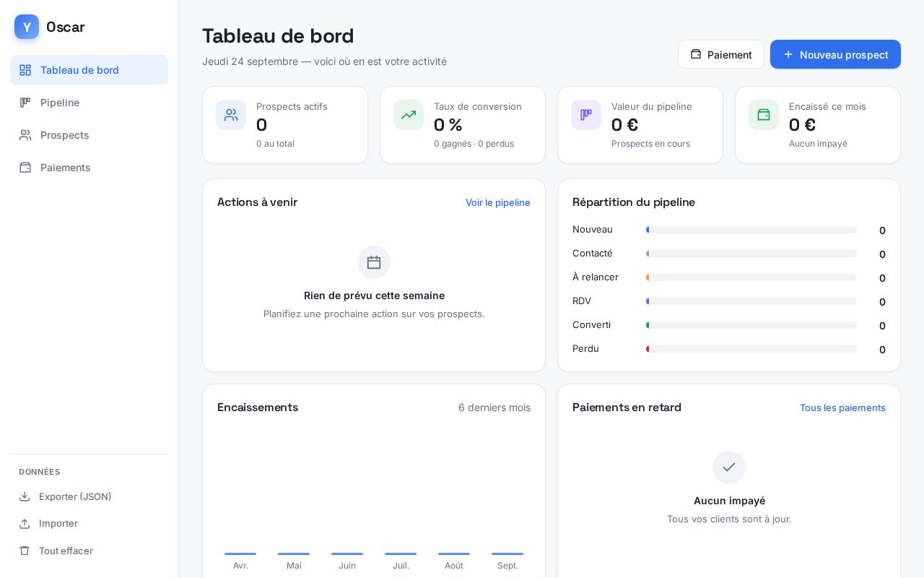Click the '0 gagnés · 0 perdus' text

(x=474, y=144)
